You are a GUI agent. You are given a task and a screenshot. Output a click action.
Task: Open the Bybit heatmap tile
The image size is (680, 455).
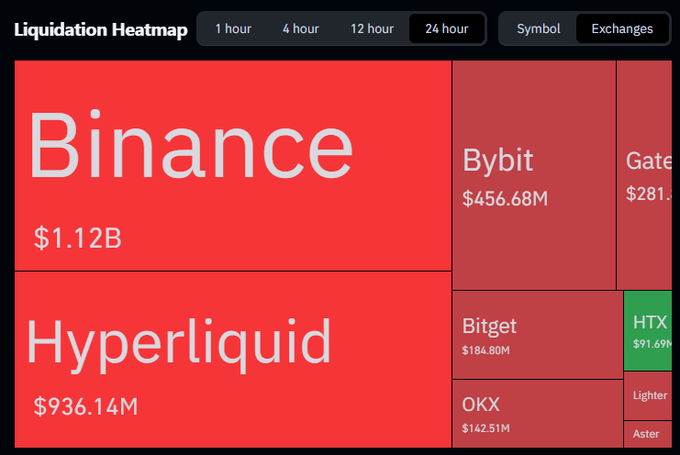(534, 175)
